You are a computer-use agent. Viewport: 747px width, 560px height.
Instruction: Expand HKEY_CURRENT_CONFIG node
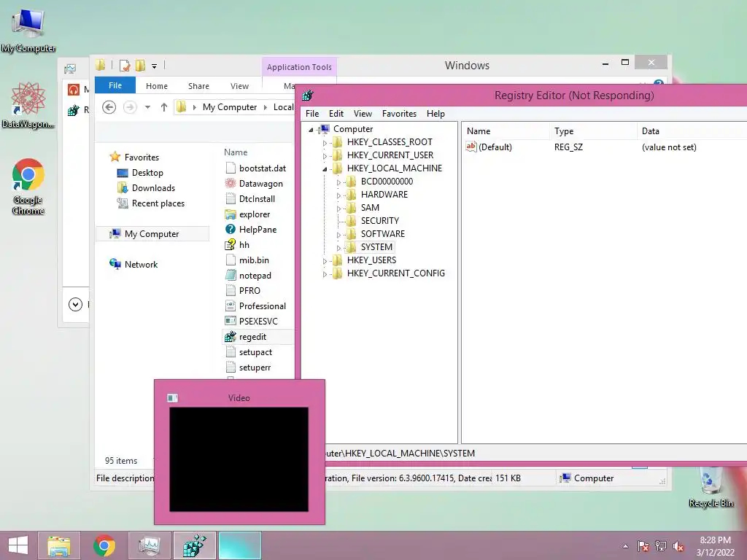tap(325, 274)
